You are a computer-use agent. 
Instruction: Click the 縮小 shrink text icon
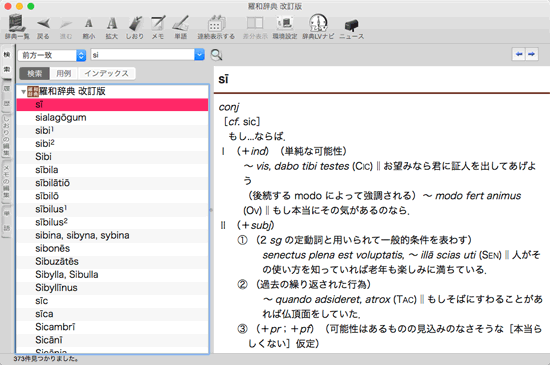[88, 27]
